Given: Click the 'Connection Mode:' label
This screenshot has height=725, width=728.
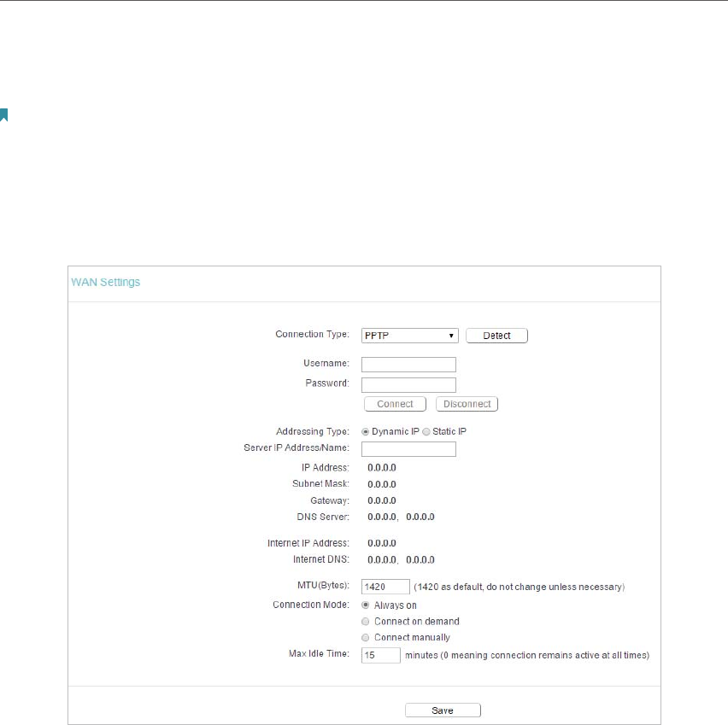Looking at the screenshot, I should (x=311, y=605).
